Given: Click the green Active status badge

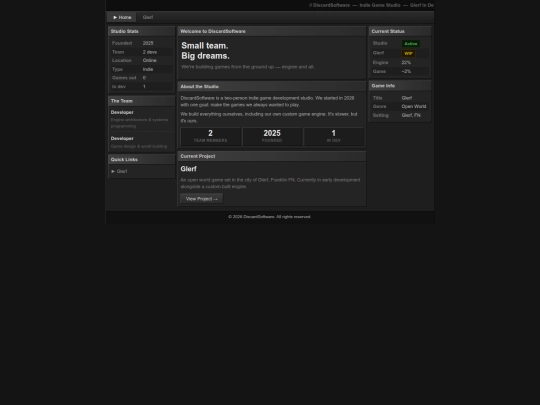Looking at the screenshot, I should pos(411,44).
